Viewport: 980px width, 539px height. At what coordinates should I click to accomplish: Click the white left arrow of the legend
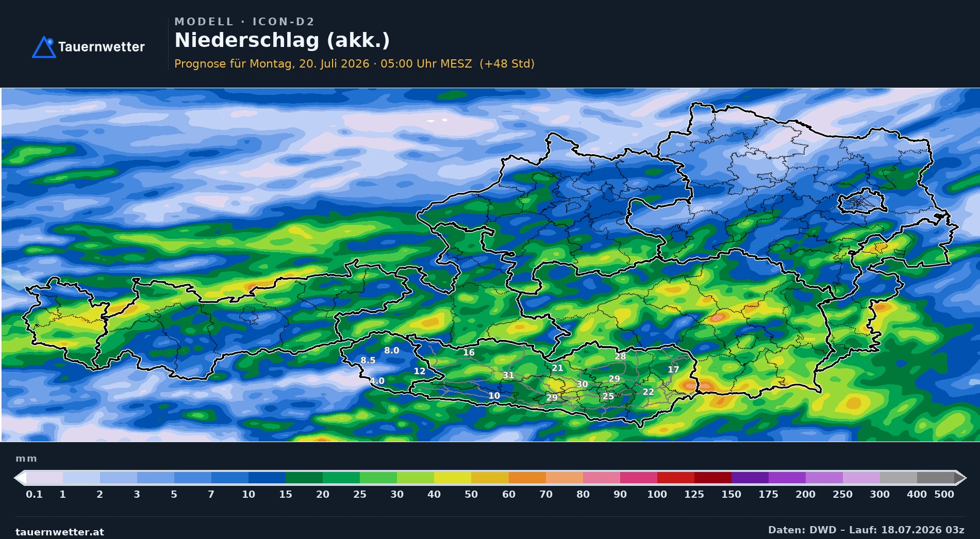20,478
